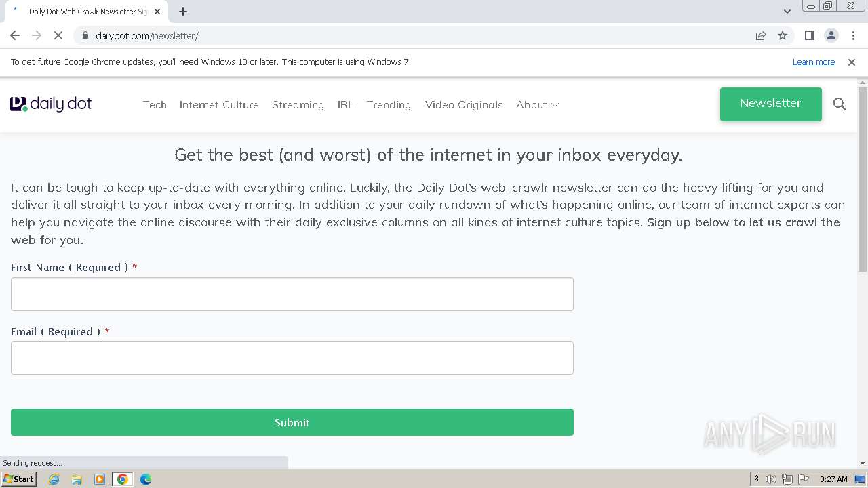868x488 pixels.
Task: View site information via the lock icon
Action: (85, 36)
